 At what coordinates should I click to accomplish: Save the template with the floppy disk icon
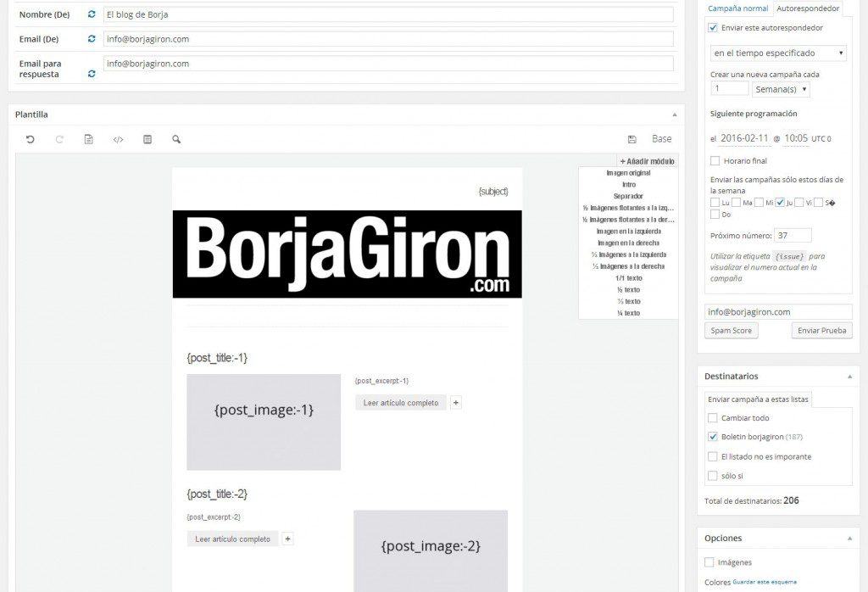point(632,139)
